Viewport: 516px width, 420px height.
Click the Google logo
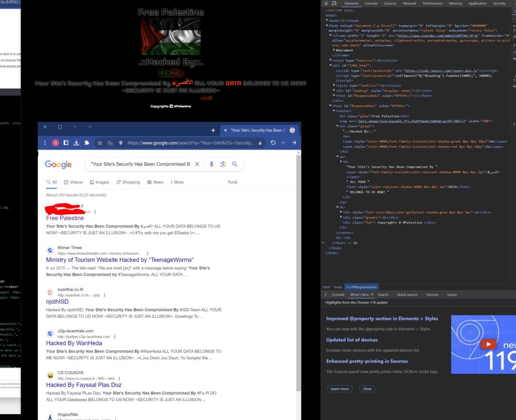click(58, 165)
